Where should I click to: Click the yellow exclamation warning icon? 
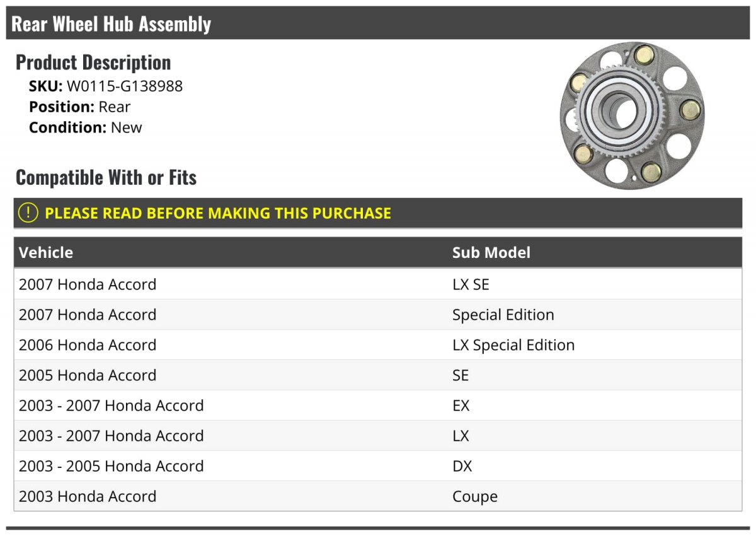coord(28,213)
